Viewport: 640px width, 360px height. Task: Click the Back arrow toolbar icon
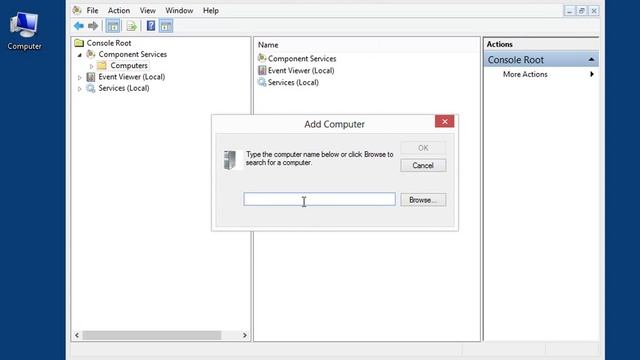(79, 26)
